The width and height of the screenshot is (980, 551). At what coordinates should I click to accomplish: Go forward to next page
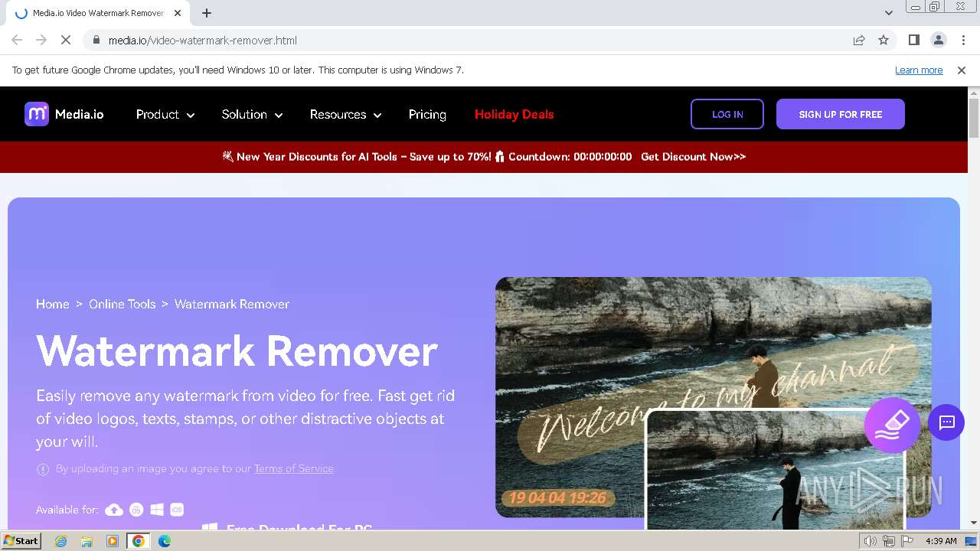click(x=41, y=40)
